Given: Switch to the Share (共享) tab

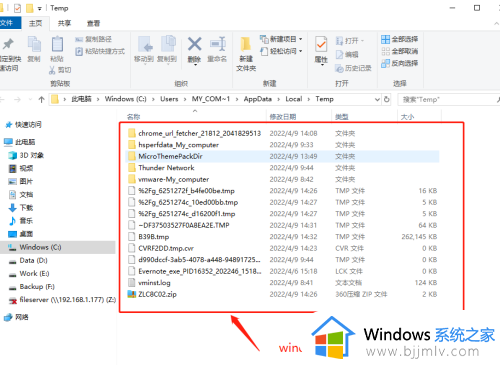Looking at the screenshot, I should click(x=64, y=23).
